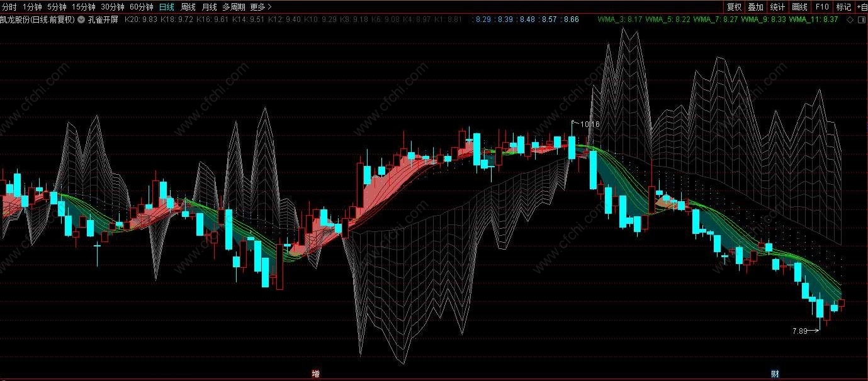Open the 统计 statistics button
This screenshot has height=381, width=868.
click(777, 7)
